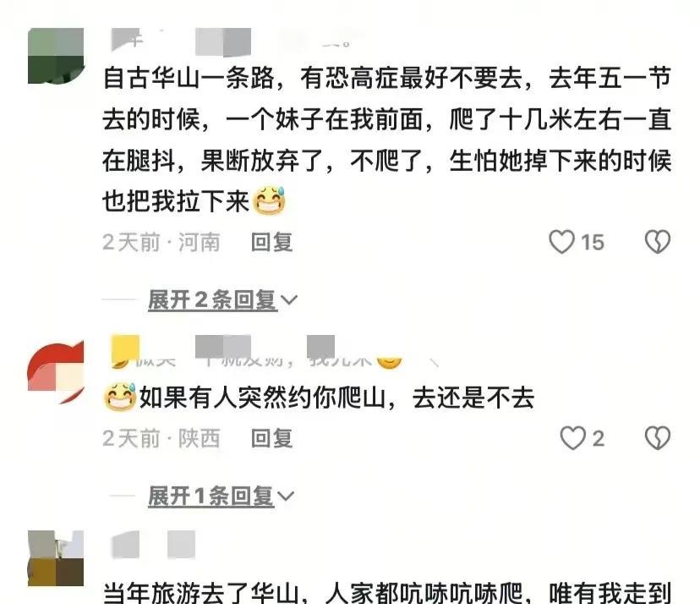Dislike the Shaanxi comment with broken heart

tap(658, 438)
